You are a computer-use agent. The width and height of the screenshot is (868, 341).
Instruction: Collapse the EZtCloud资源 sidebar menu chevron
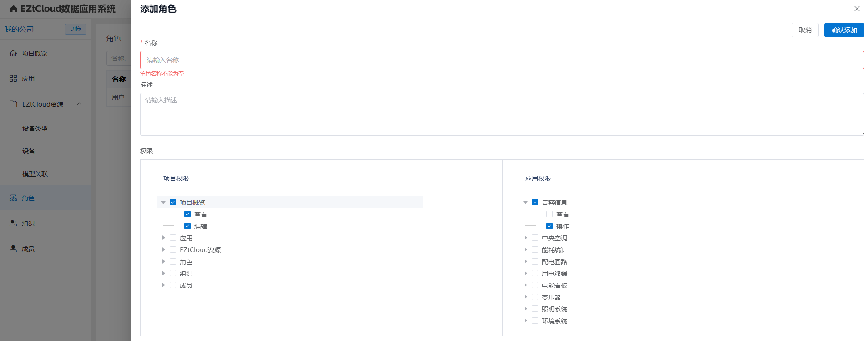tap(79, 104)
